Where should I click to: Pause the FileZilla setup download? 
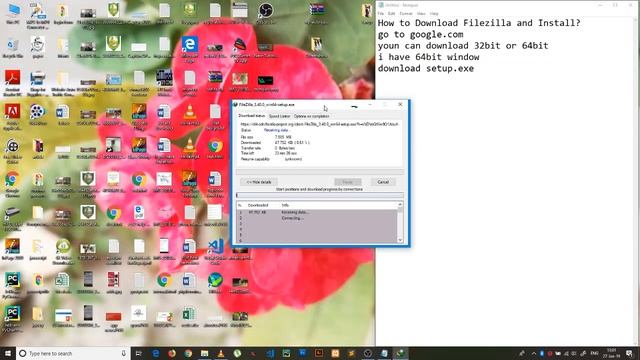(x=348, y=182)
